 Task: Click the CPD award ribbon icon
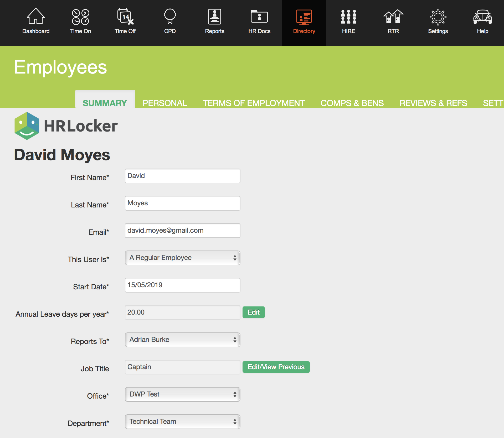170,17
